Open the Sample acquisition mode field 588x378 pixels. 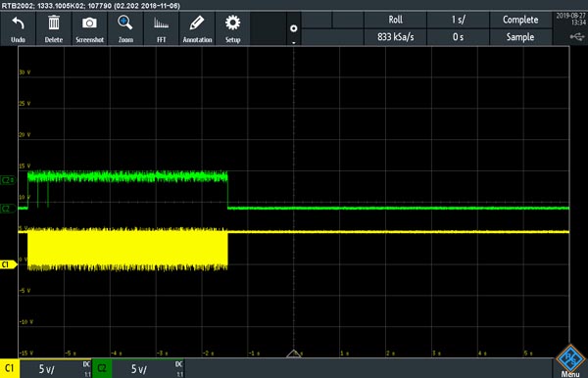520,36
